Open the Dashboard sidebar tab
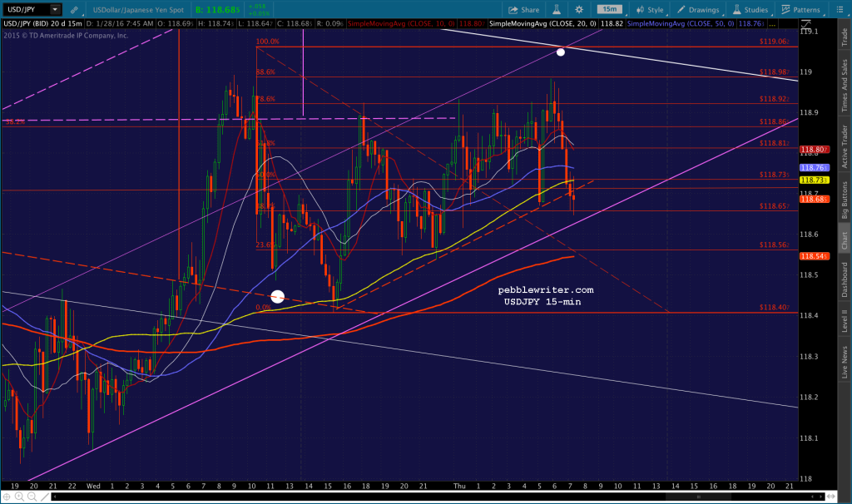This screenshot has height=504, width=852. coord(845,279)
